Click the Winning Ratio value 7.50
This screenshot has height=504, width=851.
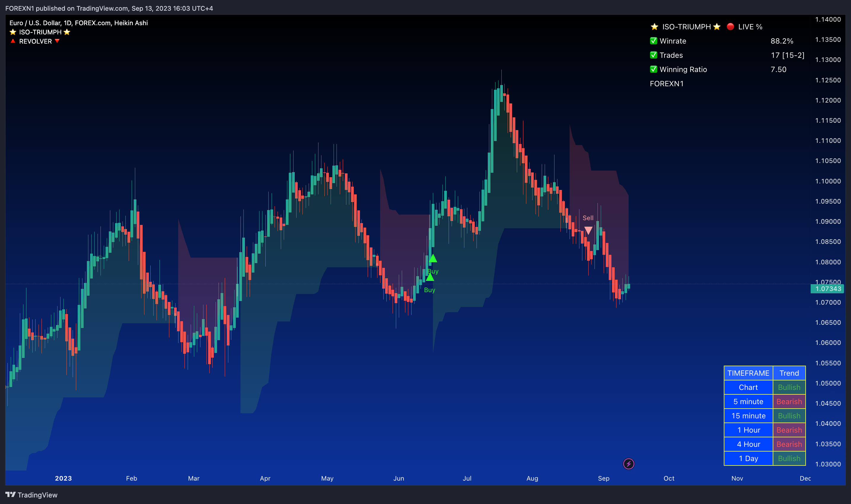click(x=778, y=69)
